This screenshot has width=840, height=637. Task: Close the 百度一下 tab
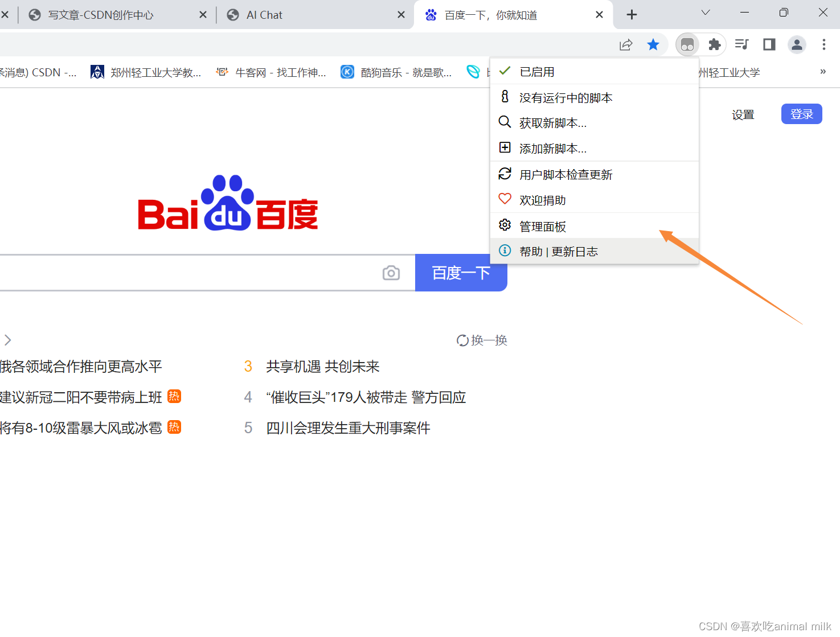pyautogui.click(x=599, y=15)
